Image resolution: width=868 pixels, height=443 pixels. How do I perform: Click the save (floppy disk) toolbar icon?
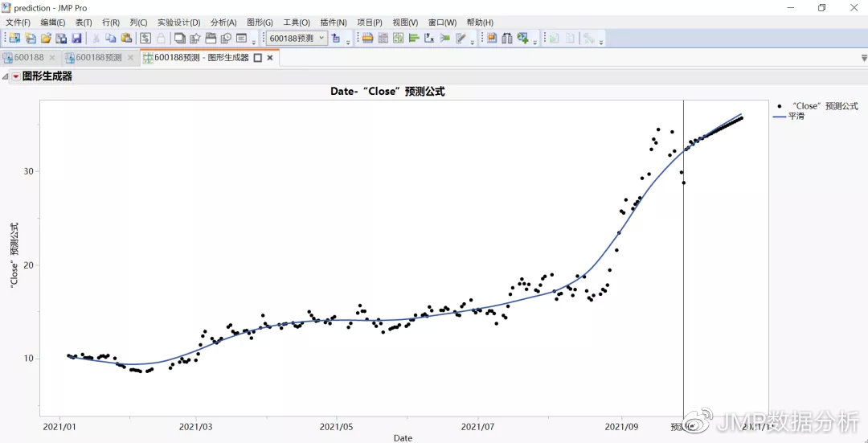coord(76,39)
